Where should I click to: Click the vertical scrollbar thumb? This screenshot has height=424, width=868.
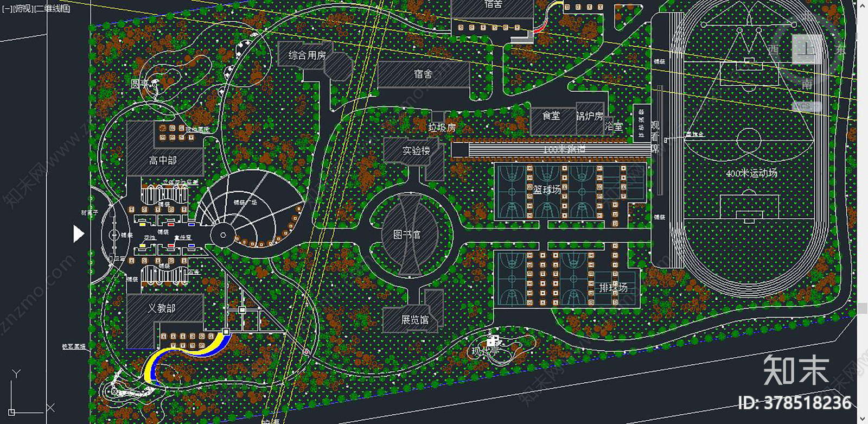click(863, 308)
